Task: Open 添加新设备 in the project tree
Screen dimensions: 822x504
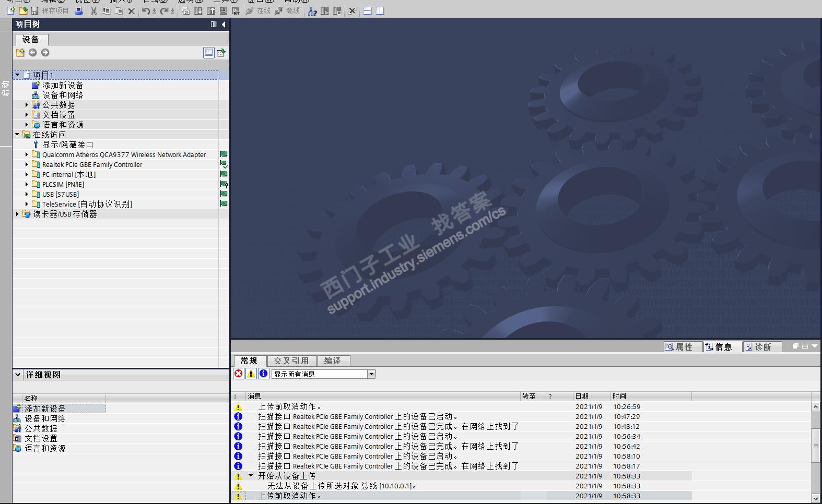Action: [63, 85]
